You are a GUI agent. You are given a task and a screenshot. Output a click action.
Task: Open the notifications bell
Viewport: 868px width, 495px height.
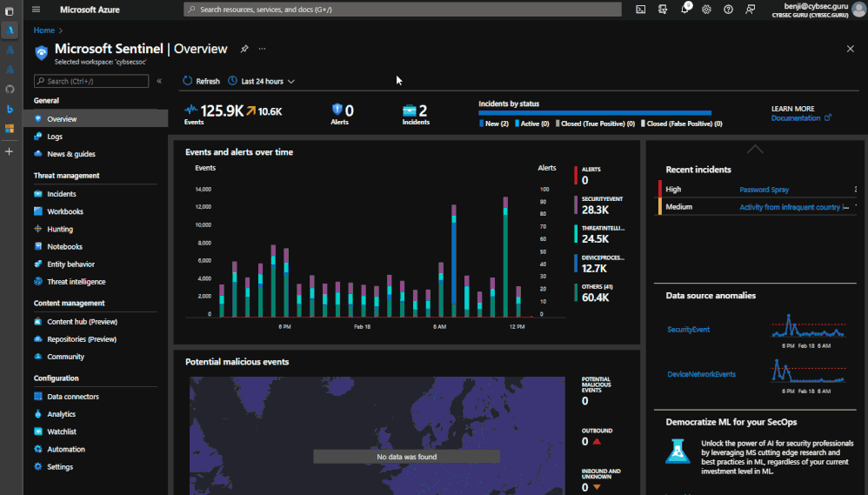[685, 9]
